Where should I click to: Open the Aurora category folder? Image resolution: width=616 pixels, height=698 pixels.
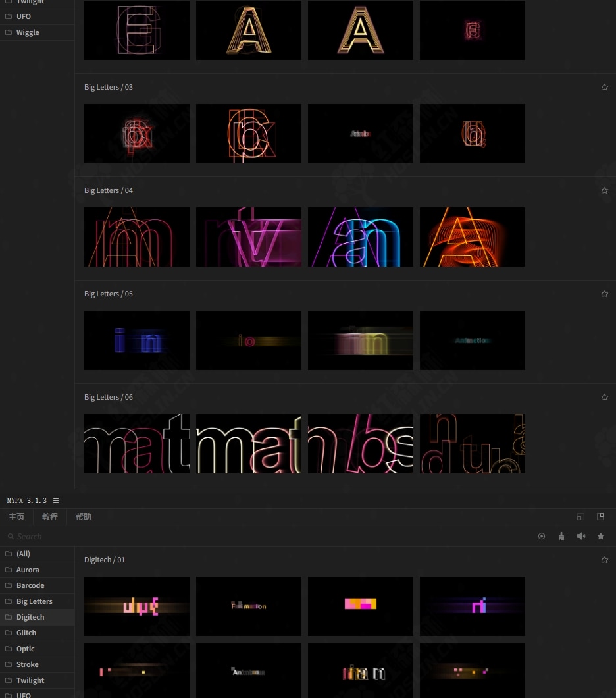point(28,570)
